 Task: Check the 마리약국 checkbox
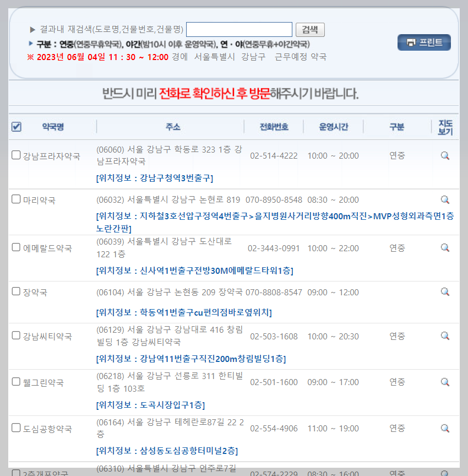pos(16,199)
